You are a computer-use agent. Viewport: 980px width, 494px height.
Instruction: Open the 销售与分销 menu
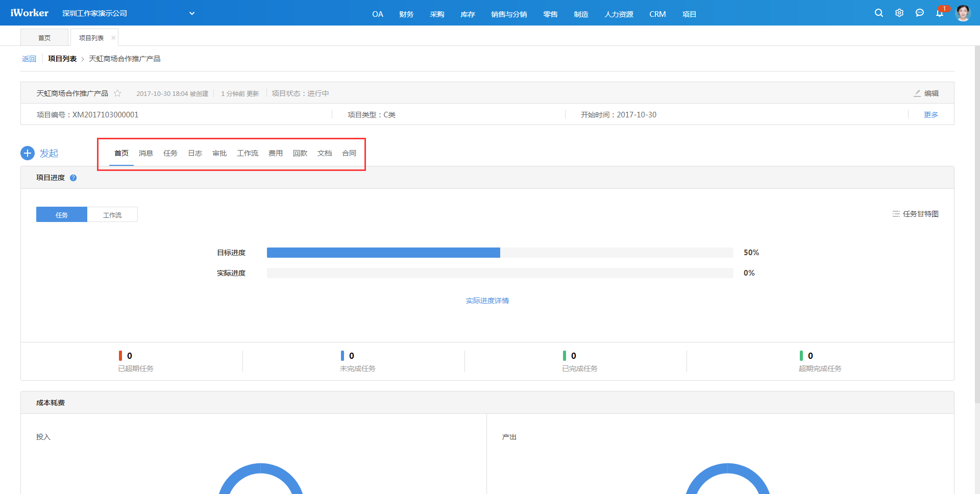(x=509, y=14)
